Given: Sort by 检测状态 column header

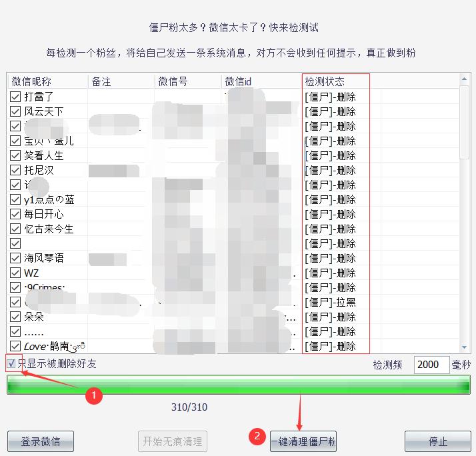Looking at the screenshot, I should (x=336, y=81).
